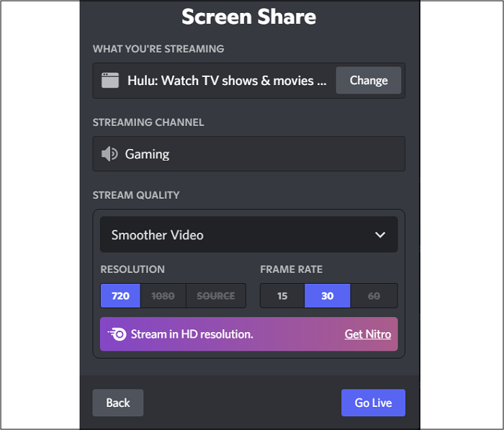This screenshot has height=430, width=504.
Task: Go back with the Back button
Action: [118, 403]
